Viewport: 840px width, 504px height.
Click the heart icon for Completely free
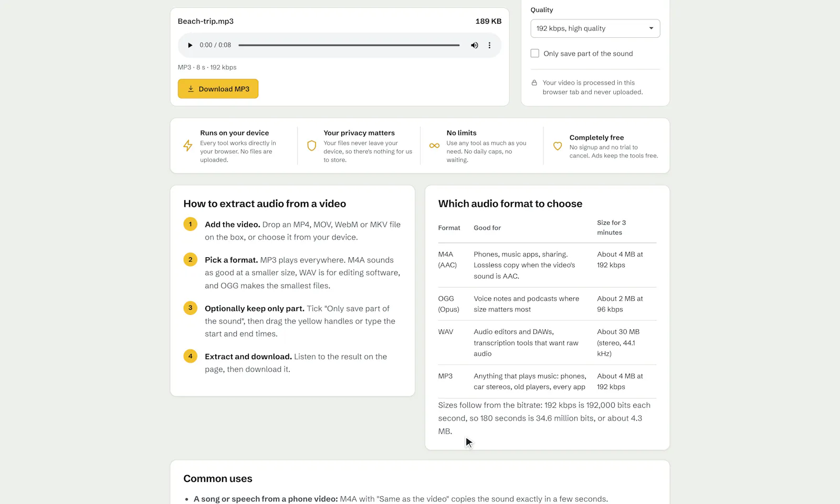pyautogui.click(x=558, y=146)
